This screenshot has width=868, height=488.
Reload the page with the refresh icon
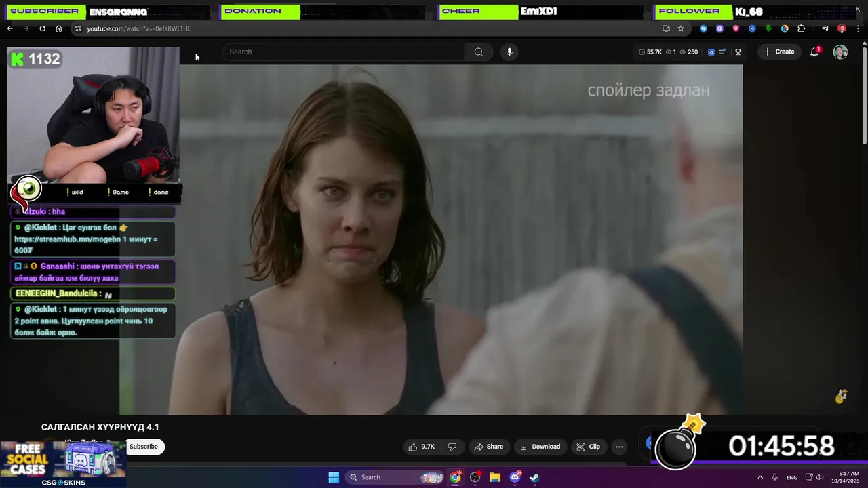click(x=42, y=28)
